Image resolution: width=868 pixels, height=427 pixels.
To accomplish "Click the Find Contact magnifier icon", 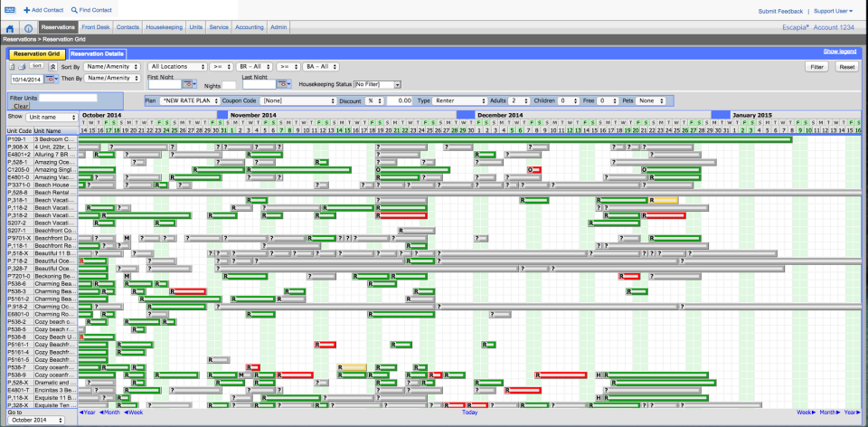I will coord(75,10).
